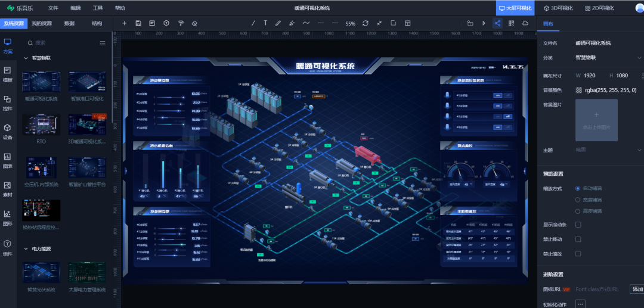Screen dimensions: 644x308
Task: Open the 图表 sidebar panel
Action: coord(8,161)
